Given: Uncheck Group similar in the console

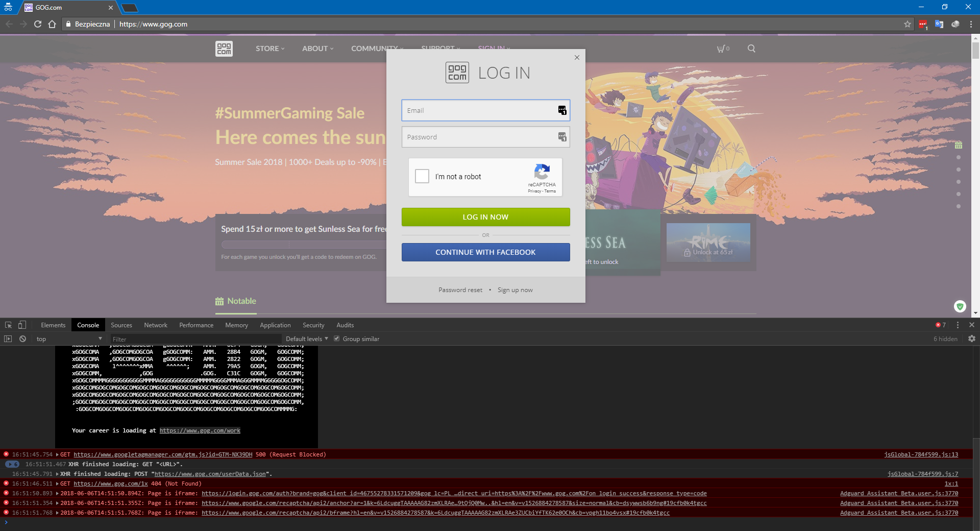Looking at the screenshot, I should coord(337,338).
